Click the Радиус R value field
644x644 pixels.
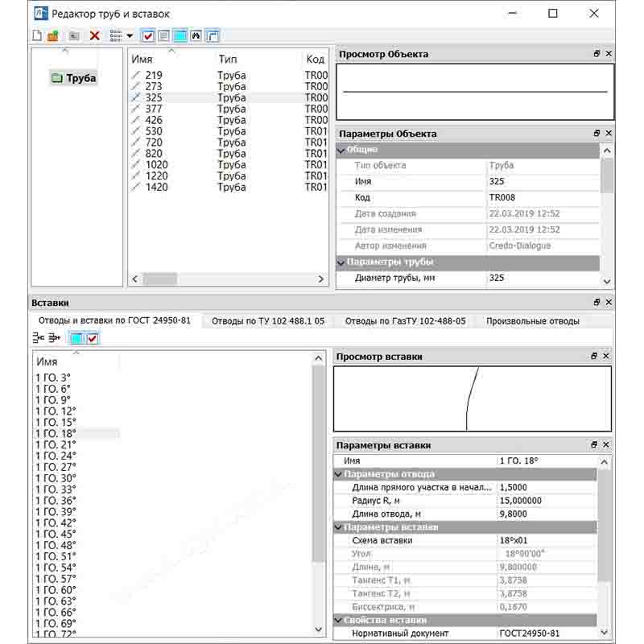coord(547,501)
